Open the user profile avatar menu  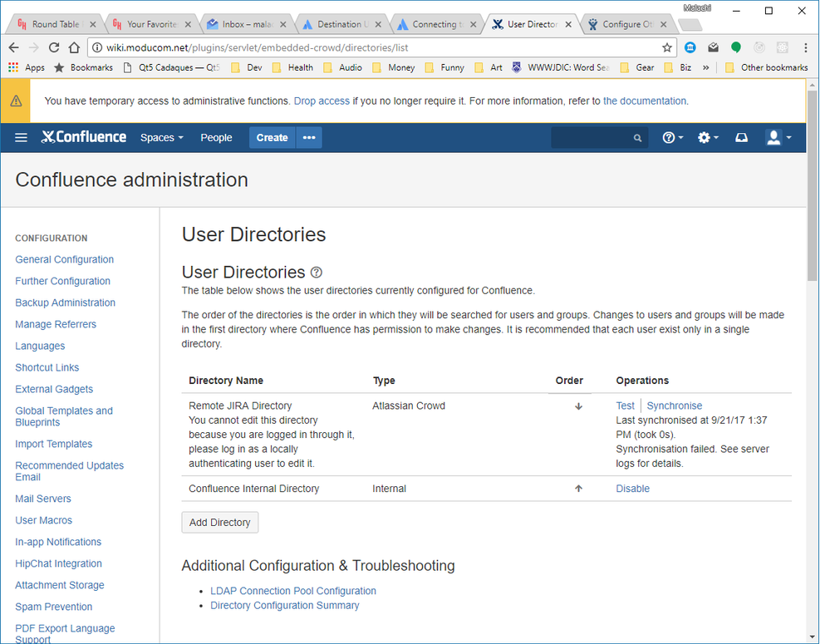pos(778,138)
